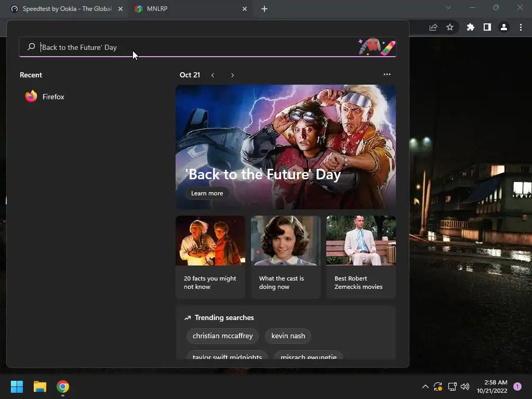Viewport: 532px width, 399px height.
Task: Open 'What the cast is doing now' card
Action: (x=286, y=257)
